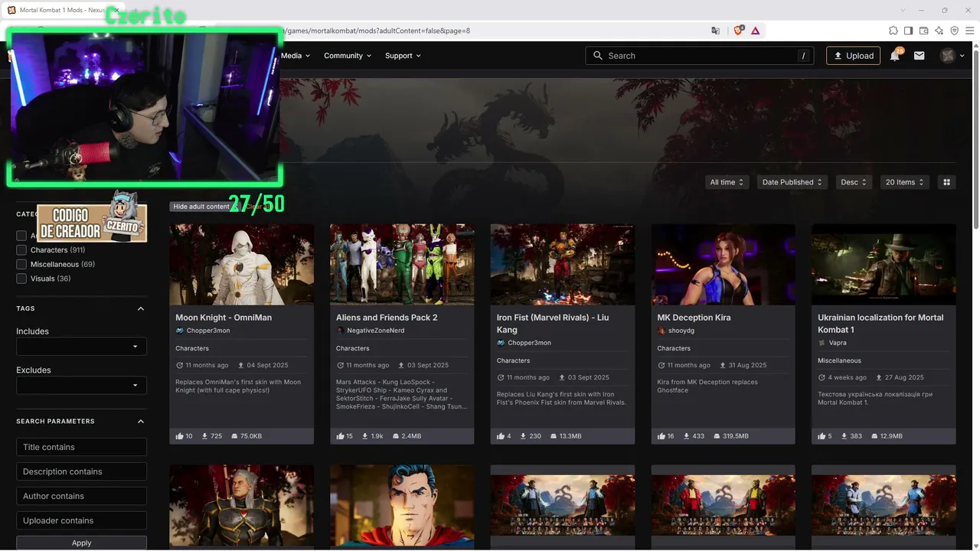This screenshot has width=980, height=551.
Task: Open the Excludes tags dropdown
Action: pos(81,385)
